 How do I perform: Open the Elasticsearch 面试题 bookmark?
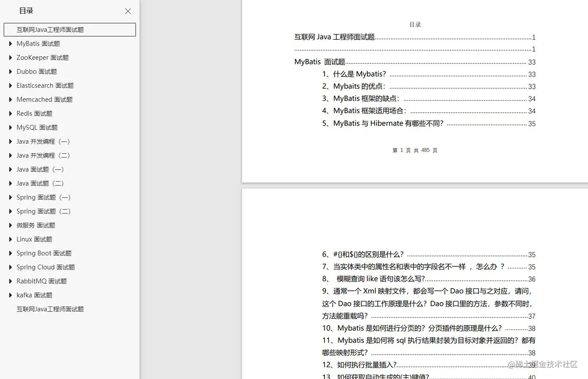(45, 86)
